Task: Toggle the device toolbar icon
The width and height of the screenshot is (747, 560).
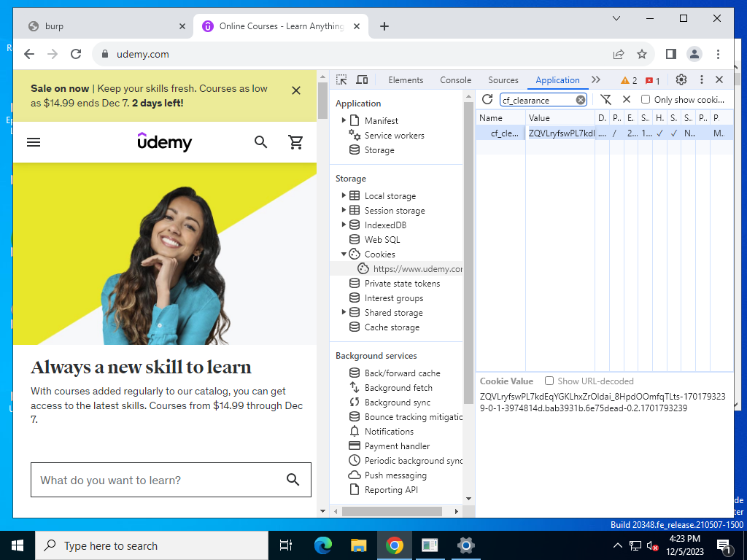Action: point(362,79)
